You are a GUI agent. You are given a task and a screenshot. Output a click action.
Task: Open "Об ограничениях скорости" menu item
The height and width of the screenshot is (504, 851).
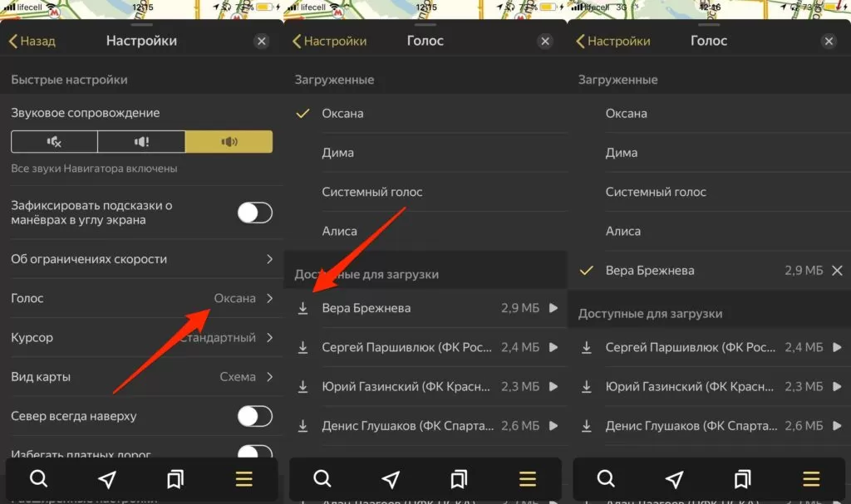click(x=141, y=259)
